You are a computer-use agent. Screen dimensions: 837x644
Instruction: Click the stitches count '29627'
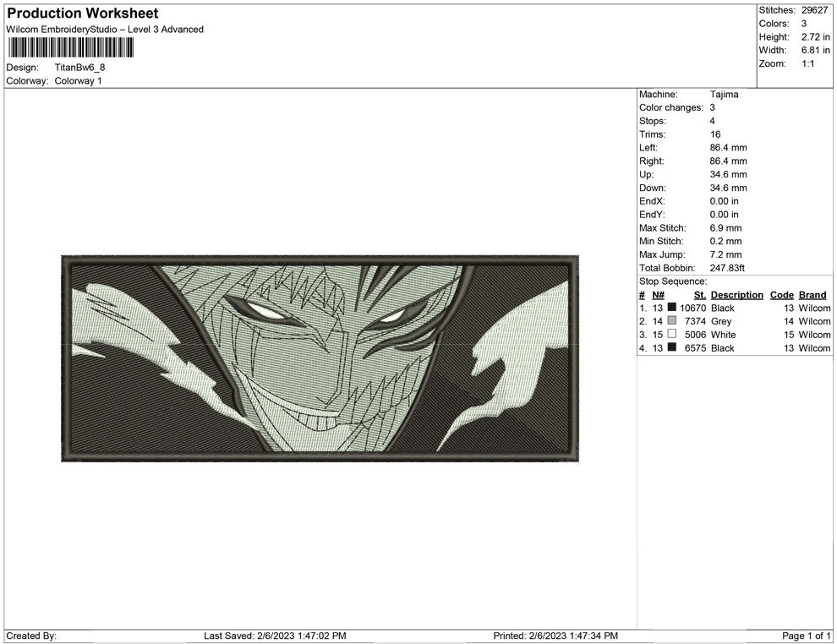point(814,10)
